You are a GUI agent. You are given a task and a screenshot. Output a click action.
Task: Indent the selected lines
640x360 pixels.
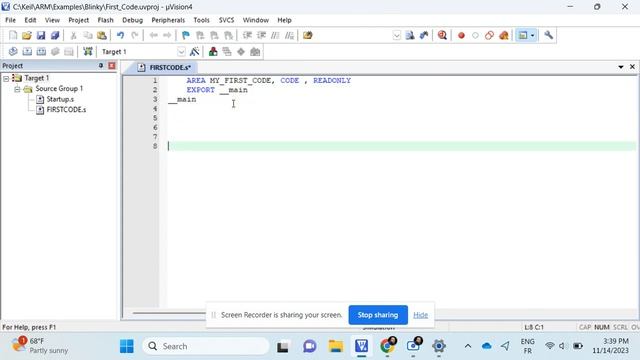pyautogui.click(x=247, y=36)
